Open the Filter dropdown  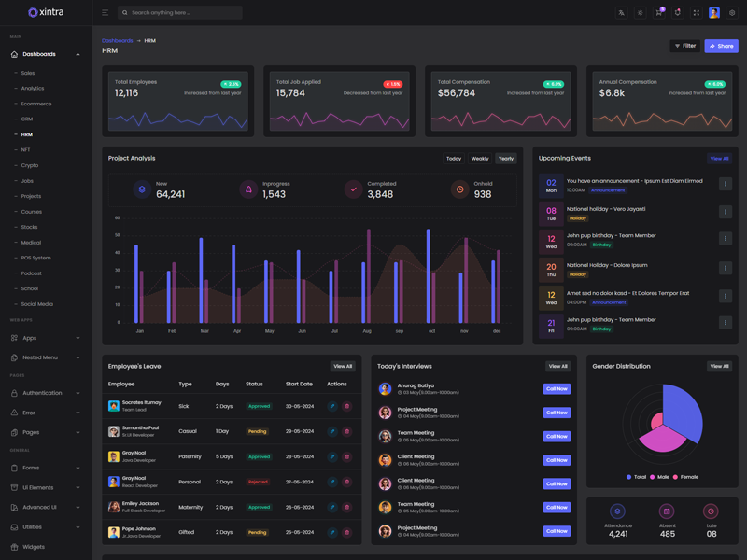point(684,46)
